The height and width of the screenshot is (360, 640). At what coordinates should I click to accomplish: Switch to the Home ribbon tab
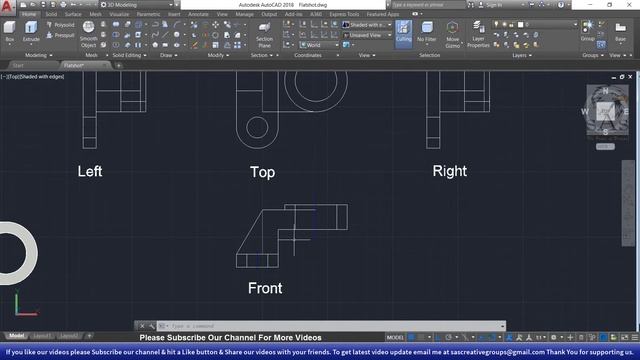tap(29, 14)
